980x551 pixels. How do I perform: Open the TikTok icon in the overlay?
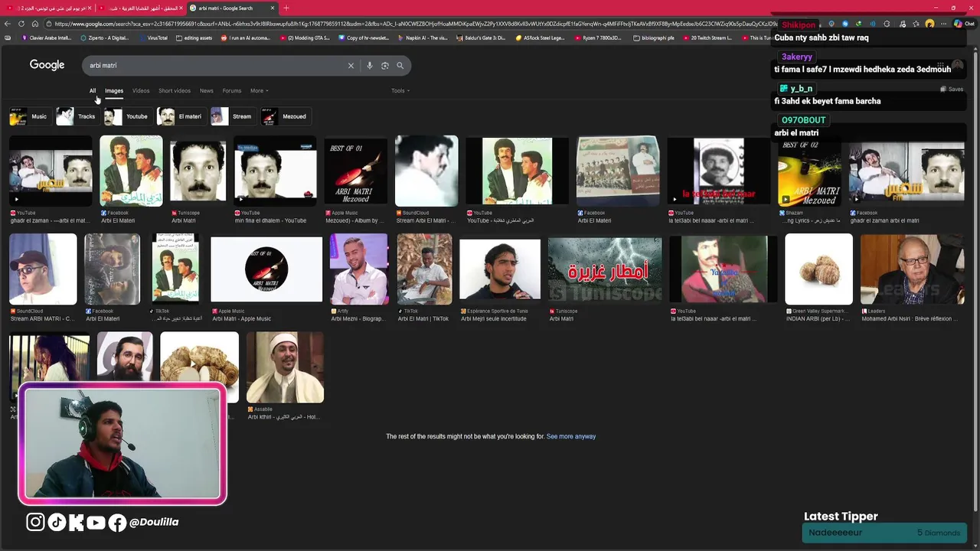[57, 522]
